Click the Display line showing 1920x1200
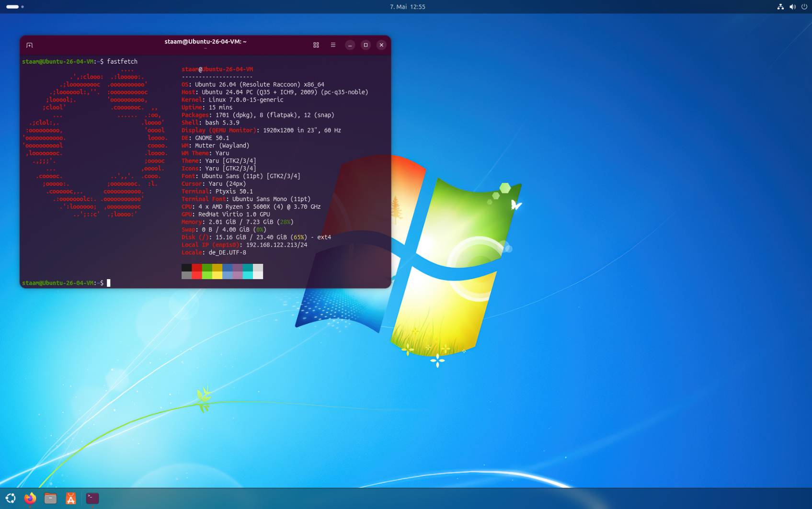The width and height of the screenshot is (812, 509). pos(261,130)
